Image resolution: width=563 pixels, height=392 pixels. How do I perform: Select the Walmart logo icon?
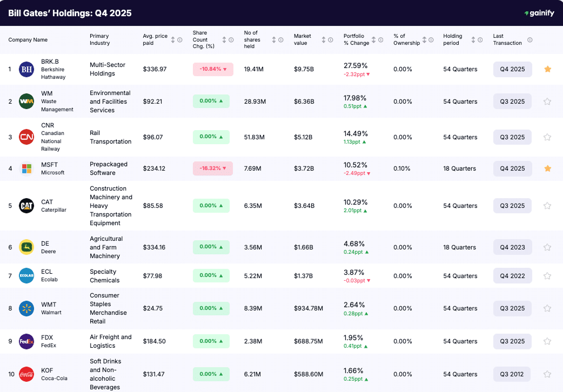point(27,308)
